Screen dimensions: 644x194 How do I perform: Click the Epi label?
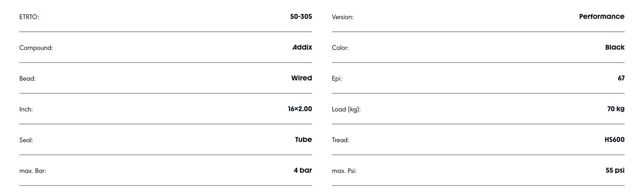pyautogui.click(x=337, y=79)
